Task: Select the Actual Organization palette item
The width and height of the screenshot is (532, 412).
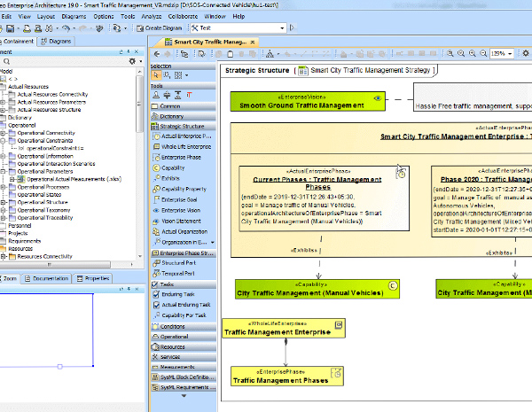Action: point(184,230)
